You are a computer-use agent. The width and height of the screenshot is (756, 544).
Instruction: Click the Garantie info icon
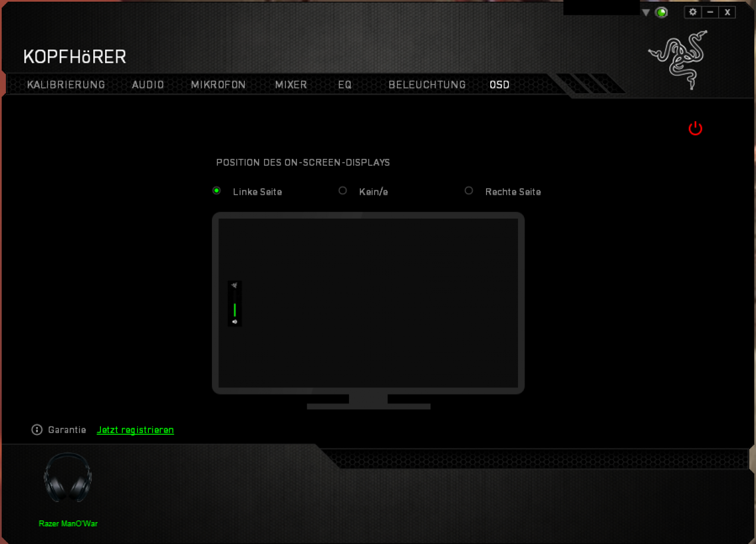coord(37,429)
